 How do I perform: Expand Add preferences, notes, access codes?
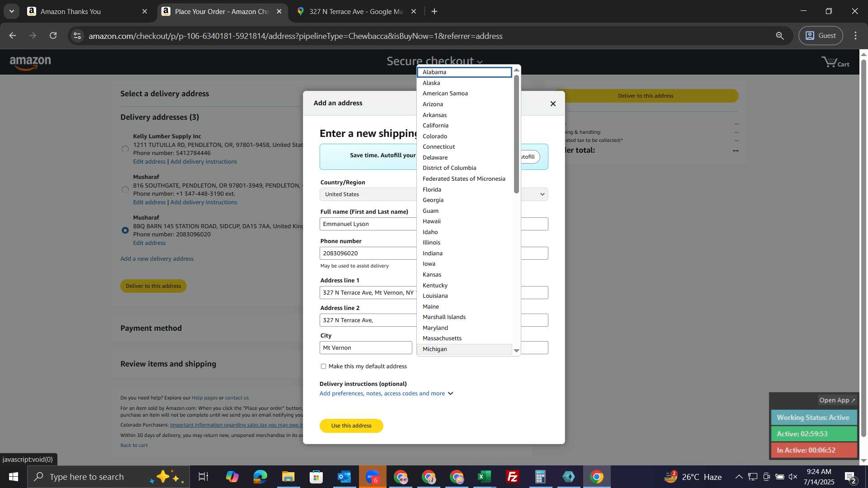click(386, 393)
